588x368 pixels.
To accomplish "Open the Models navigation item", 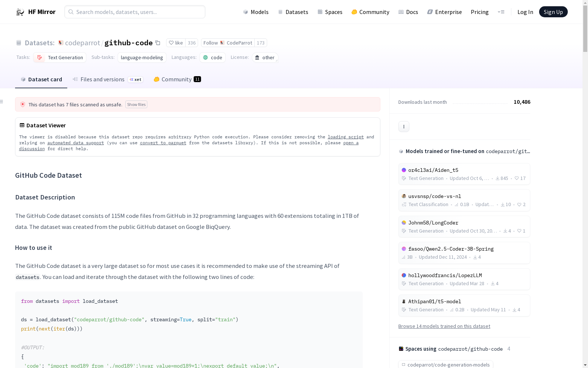I will point(256,12).
